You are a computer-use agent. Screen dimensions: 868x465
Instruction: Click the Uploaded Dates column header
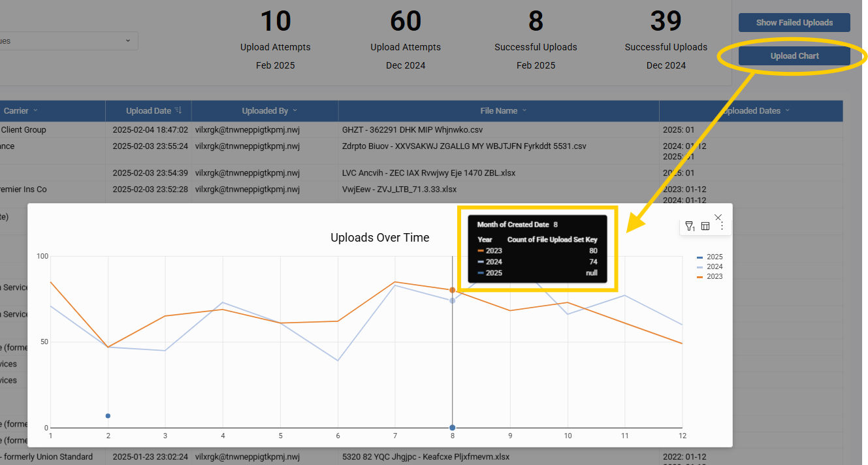(751, 111)
